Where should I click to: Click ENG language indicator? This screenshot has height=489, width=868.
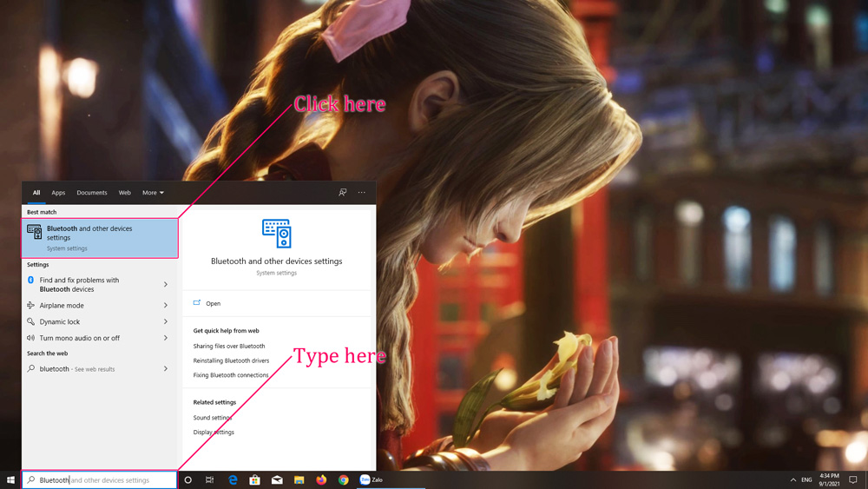pos(806,480)
